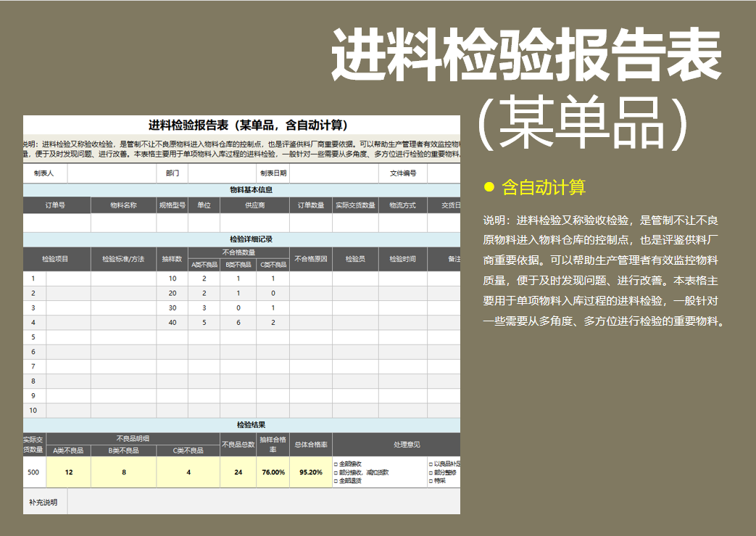
Task: Select C类不良品 value 2 in row 4
Action: pos(273,322)
